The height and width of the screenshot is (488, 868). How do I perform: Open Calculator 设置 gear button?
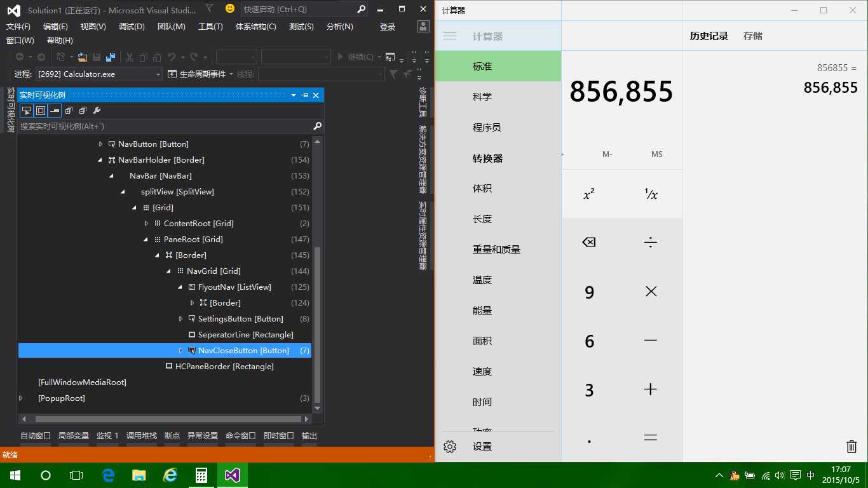coord(450,447)
